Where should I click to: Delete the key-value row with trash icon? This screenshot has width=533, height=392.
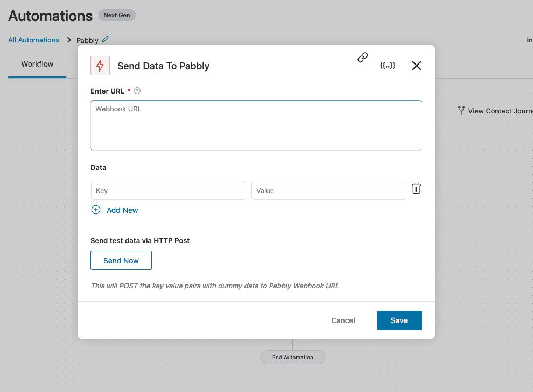416,188
